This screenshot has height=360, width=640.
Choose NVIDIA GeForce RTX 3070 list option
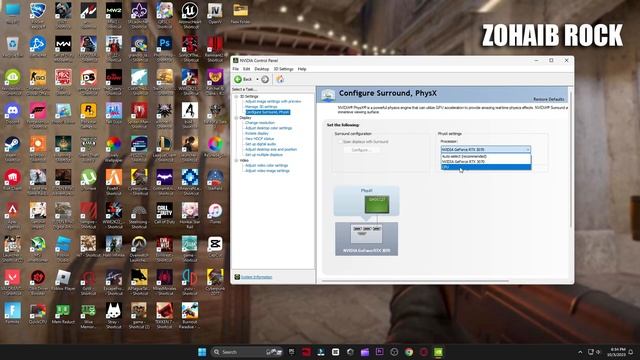[486, 162]
